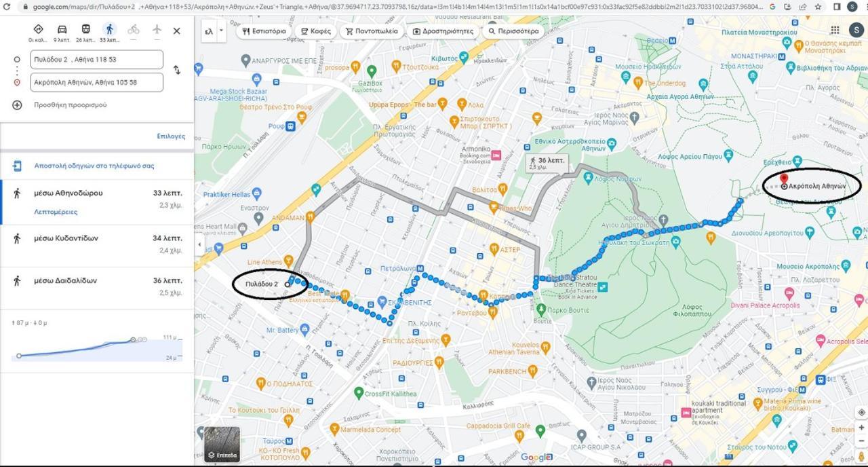
Task: Open the Google apps grid icon
Action: (x=835, y=31)
